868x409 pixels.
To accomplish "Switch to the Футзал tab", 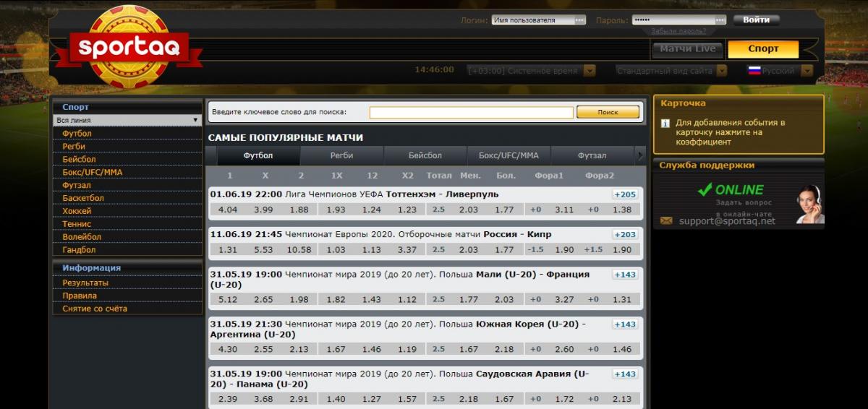I will pos(592,155).
